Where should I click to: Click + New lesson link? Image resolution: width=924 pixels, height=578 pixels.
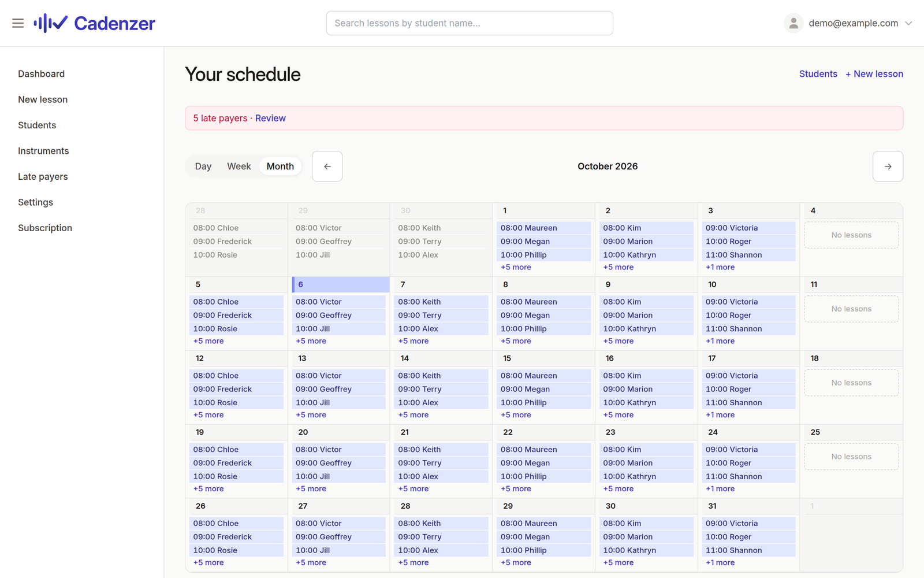click(x=874, y=74)
